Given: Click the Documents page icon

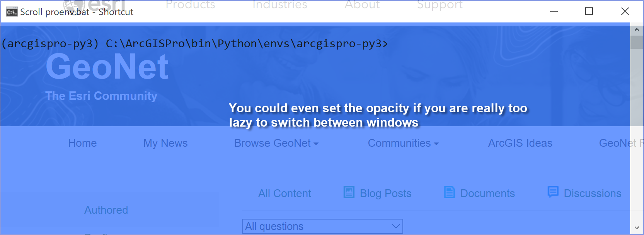Looking at the screenshot, I should (x=450, y=192).
